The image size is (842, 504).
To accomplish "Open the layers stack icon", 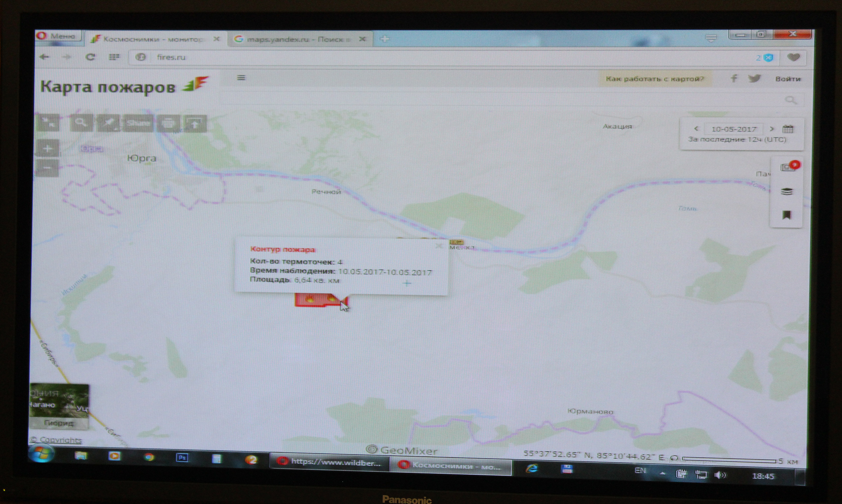I will point(787,192).
